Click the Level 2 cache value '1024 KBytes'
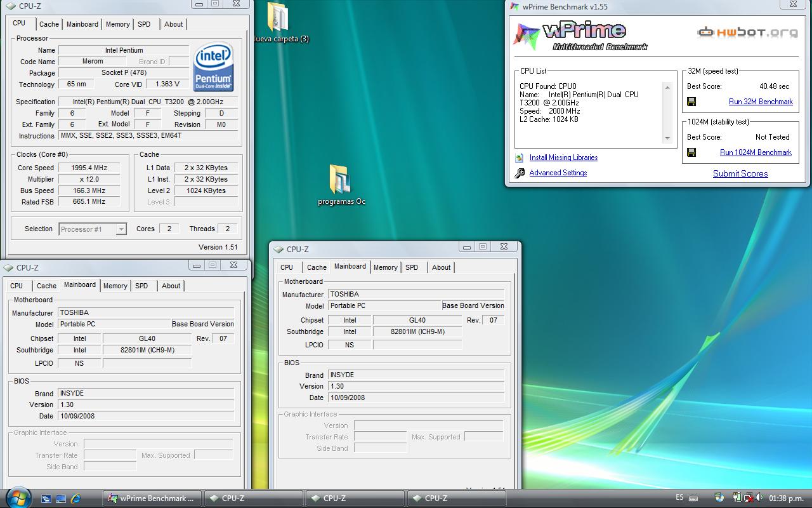Viewport: 812px width, 508px height. [x=206, y=190]
